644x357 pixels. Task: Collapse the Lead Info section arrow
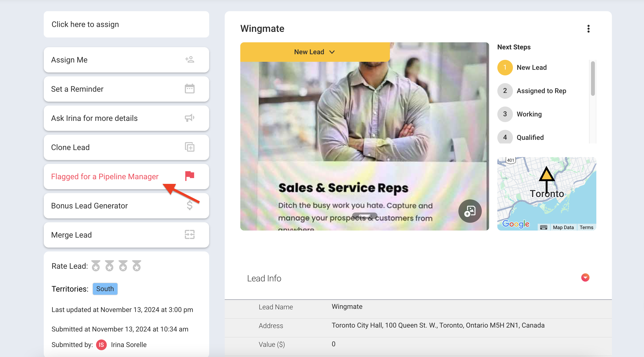585,277
